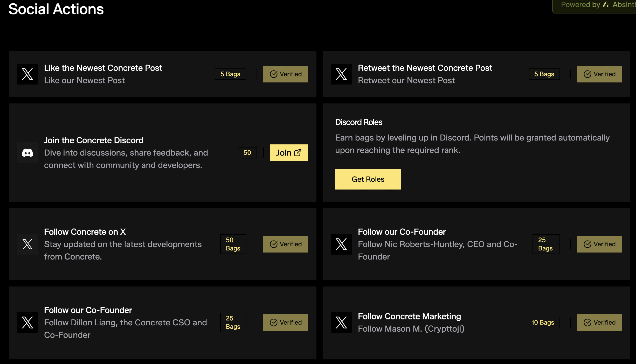Click the 50 points badge on Discord task
This screenshot has height=364, width=636.
pos(247,153)
